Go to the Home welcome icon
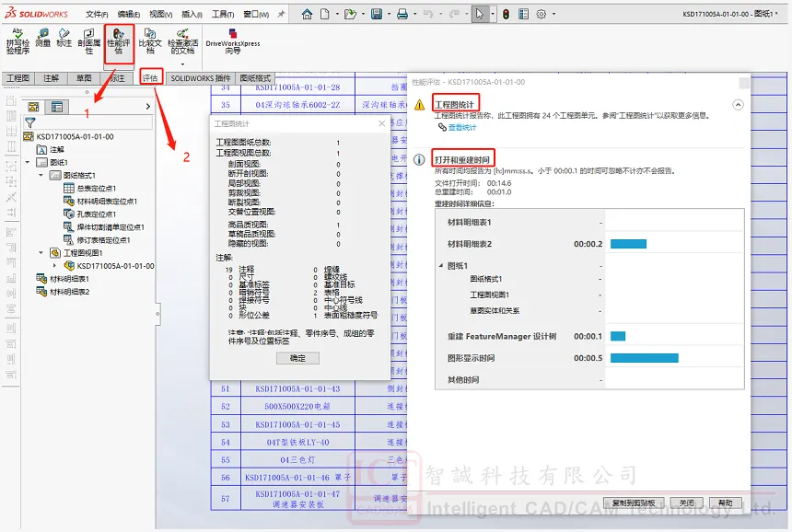 pos(307,14)
